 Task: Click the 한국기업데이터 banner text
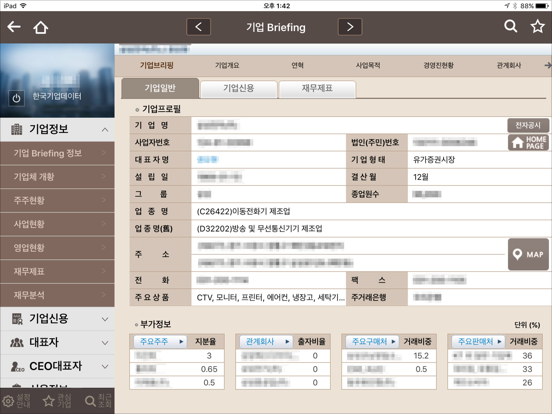click(57, 96)
